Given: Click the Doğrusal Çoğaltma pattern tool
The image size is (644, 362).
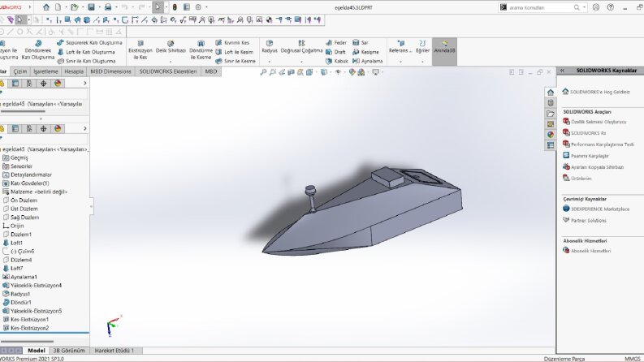Looking at the screenshot, I should (x=301, y=47).
